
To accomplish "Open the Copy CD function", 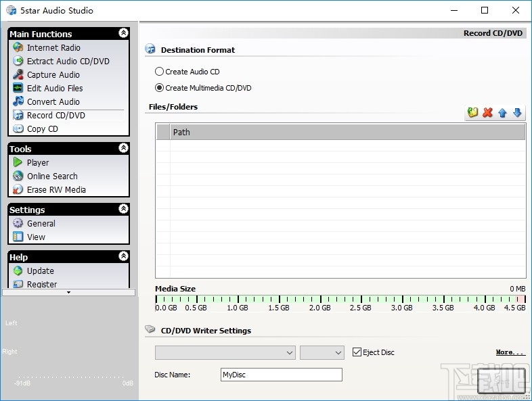I will (x=43, y=128).
